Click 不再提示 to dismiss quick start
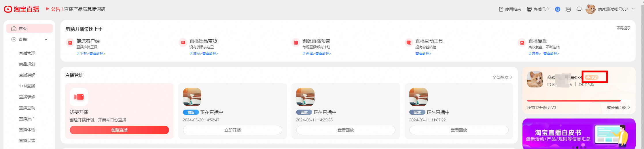Screen dimensions: 644x149 [624, 28]
